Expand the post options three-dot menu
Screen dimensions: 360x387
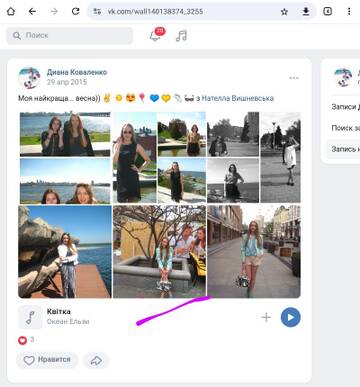(294, 78)
